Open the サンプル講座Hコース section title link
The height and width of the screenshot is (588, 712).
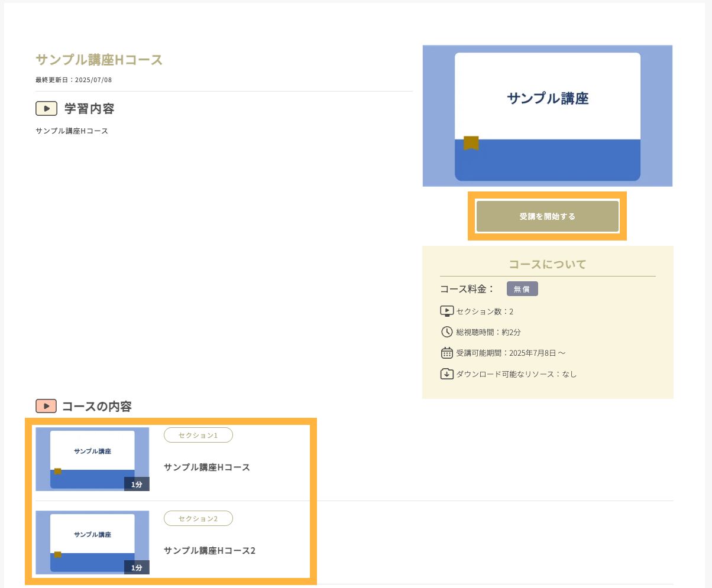(x=207, y=467)
